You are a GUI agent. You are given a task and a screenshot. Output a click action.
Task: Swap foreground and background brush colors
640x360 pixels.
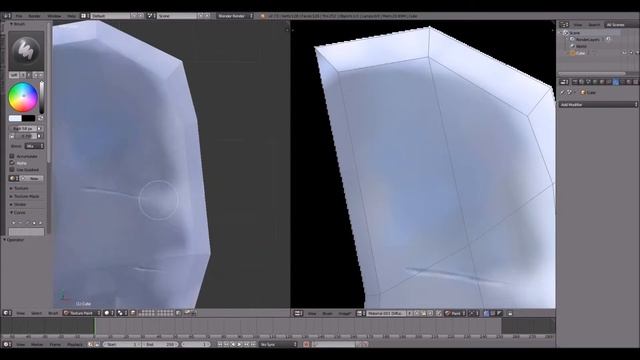pyautogui.click(x=40, y=118)
